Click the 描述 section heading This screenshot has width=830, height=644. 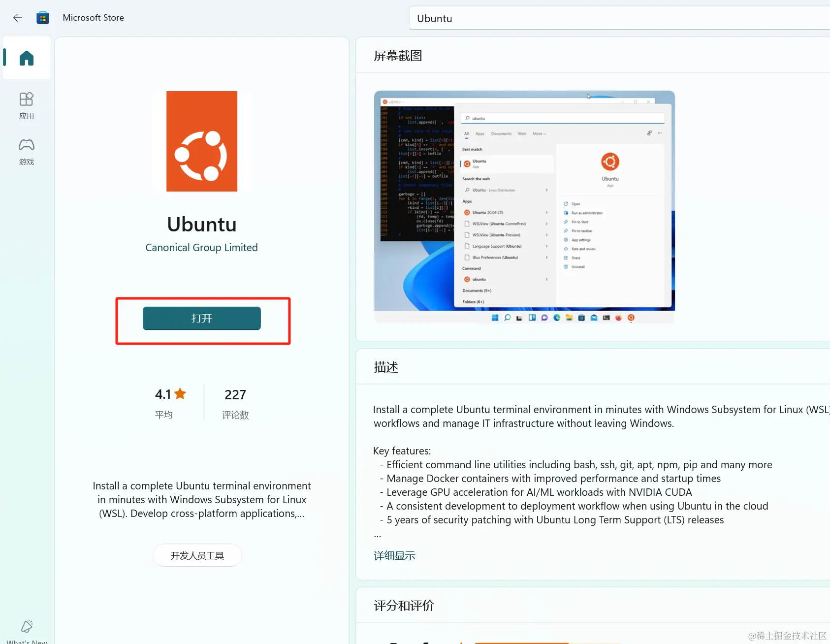[x=386, y=367]
